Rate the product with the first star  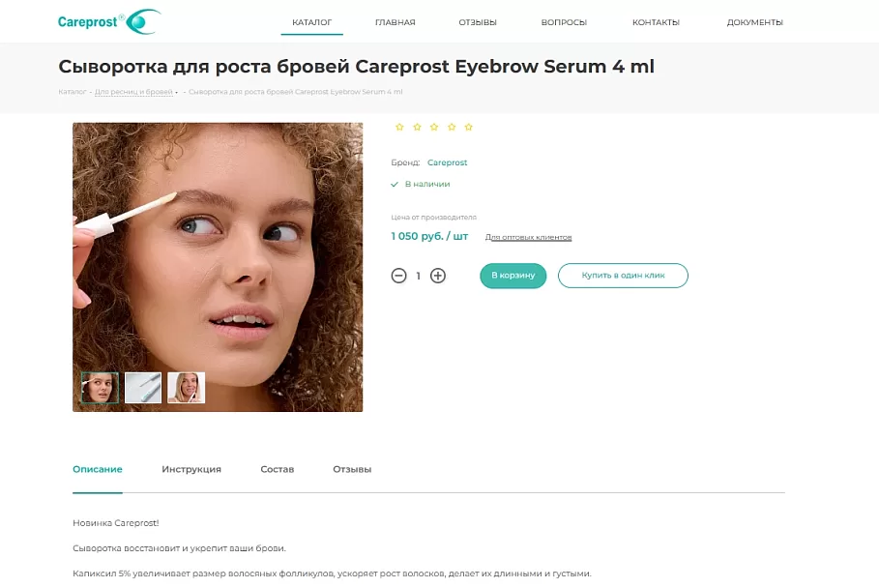click(399, 128)
